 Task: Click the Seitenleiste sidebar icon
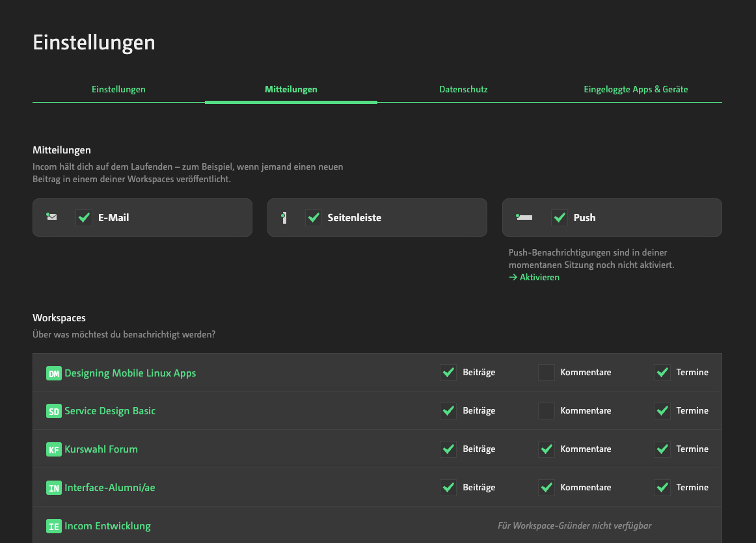tap(284, 218)
